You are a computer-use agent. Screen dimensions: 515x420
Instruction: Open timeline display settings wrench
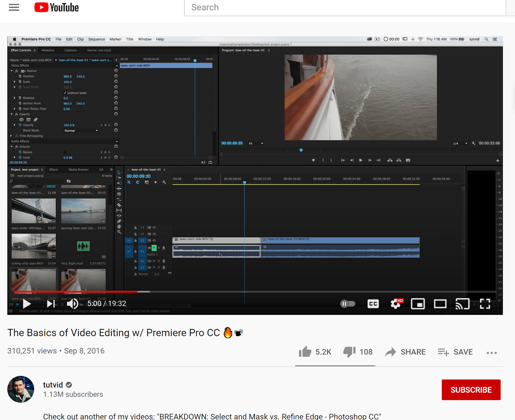click(164, 182)
